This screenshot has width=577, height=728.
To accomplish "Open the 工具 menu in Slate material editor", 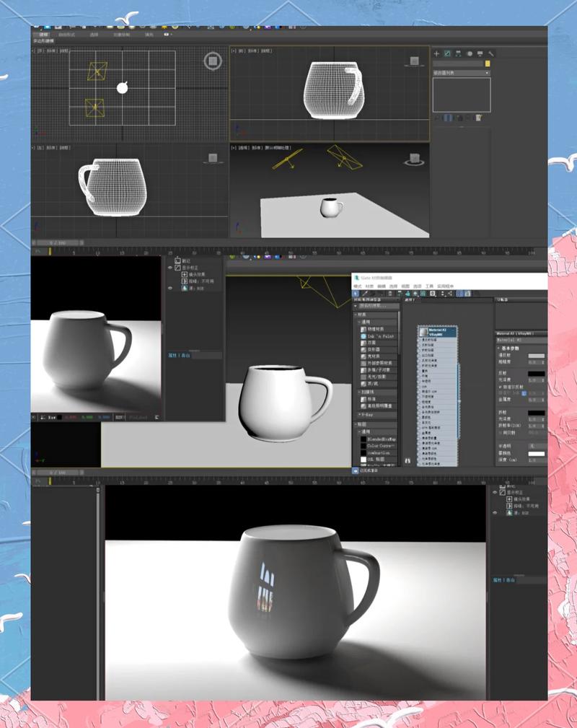I will click(429, 286).
